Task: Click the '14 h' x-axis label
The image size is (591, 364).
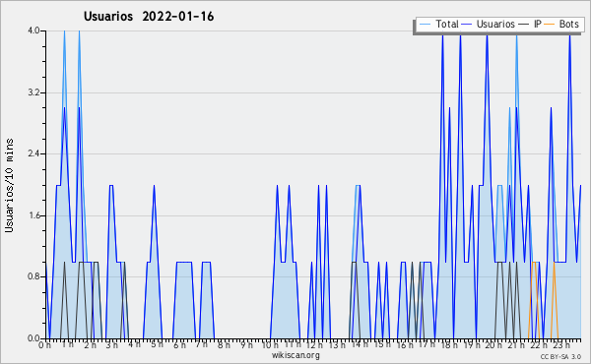Action: tap(360, 344)
